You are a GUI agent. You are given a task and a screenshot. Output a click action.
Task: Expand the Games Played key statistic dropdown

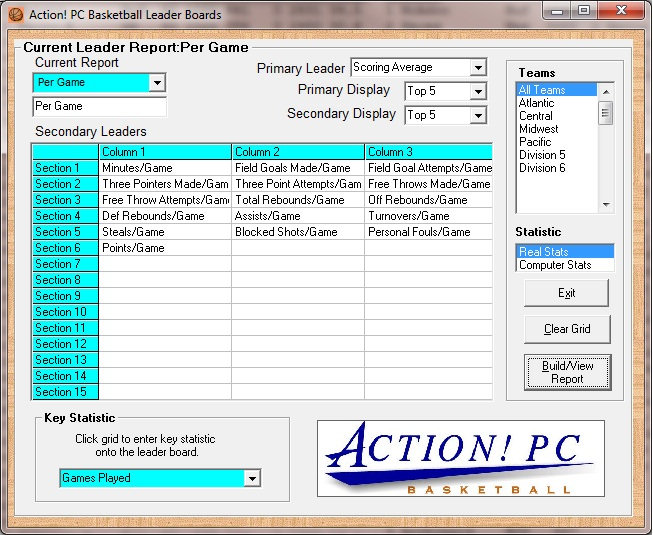(252, 479)
